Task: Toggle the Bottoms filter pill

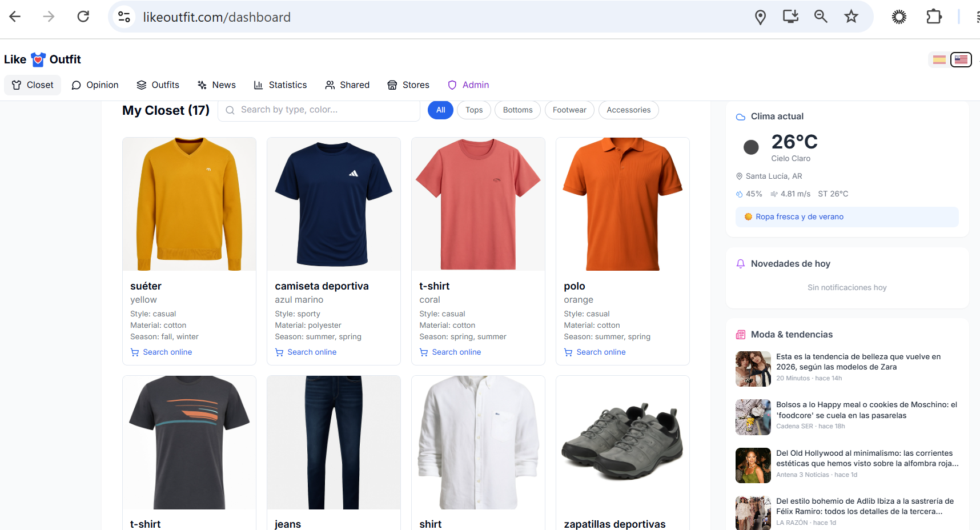Action: point(517,110)
